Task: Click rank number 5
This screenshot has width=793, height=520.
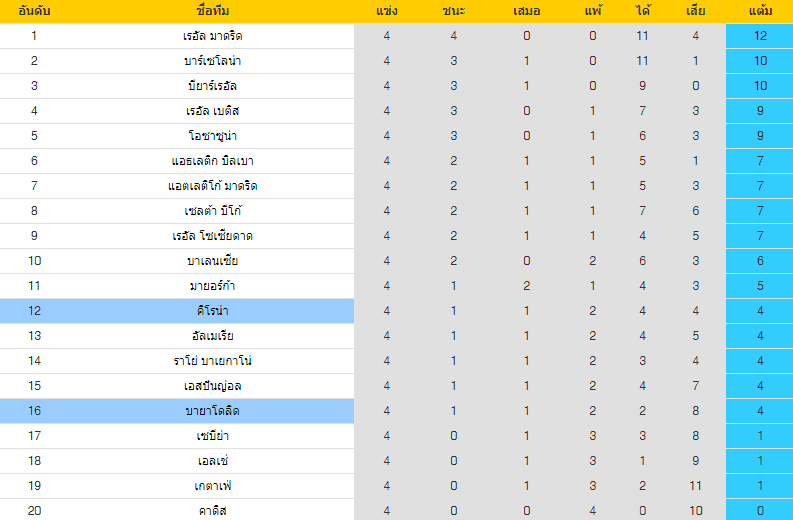Action: pos(34,136)
